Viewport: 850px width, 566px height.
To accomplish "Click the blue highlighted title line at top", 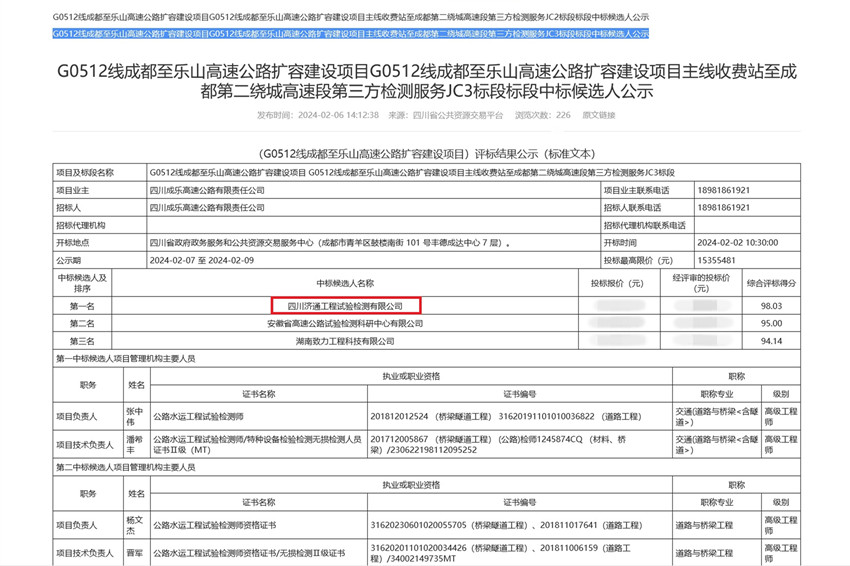I will [350, 33].
